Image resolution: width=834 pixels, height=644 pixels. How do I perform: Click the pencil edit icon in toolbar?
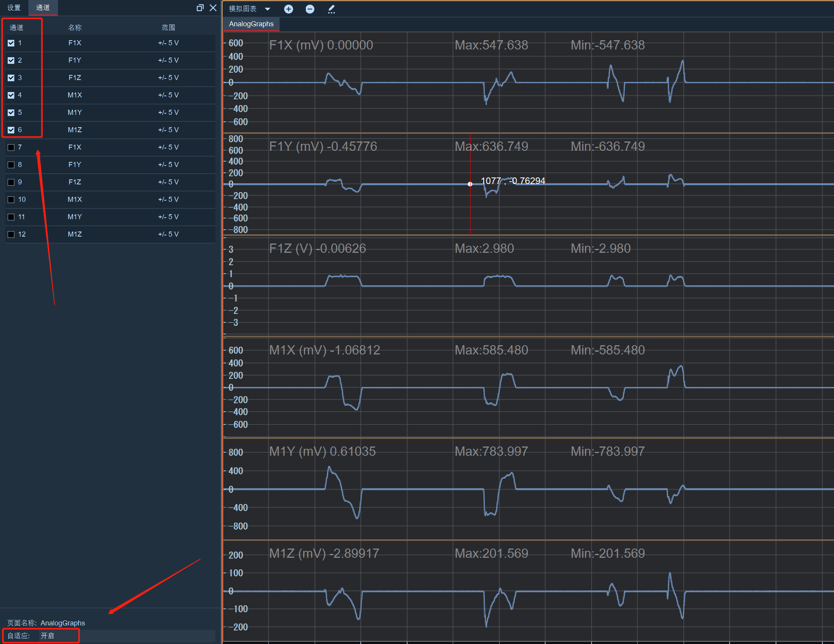pyautogui.click(x=331, y=9)
